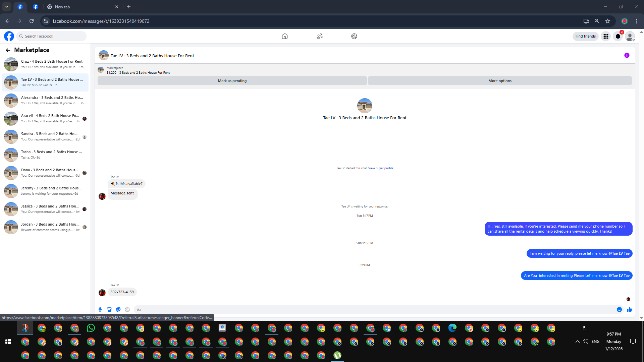Open conversation information purple icon
The width and height of the screenshot is (644, 362).
(627, 56)
